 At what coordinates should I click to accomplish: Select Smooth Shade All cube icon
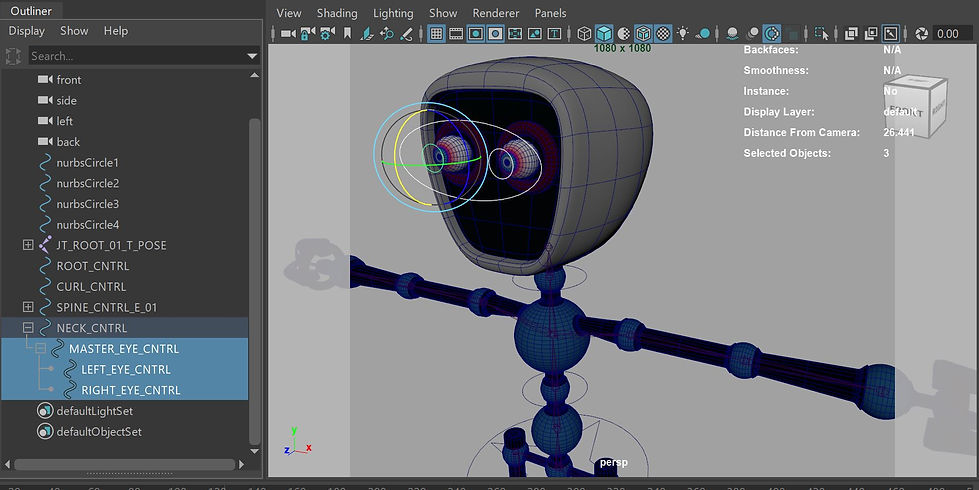(x=604, y=34)
